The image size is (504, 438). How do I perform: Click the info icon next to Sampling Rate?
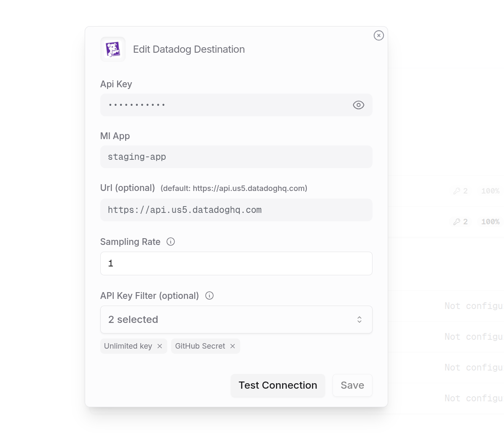(x=170, y=242)
